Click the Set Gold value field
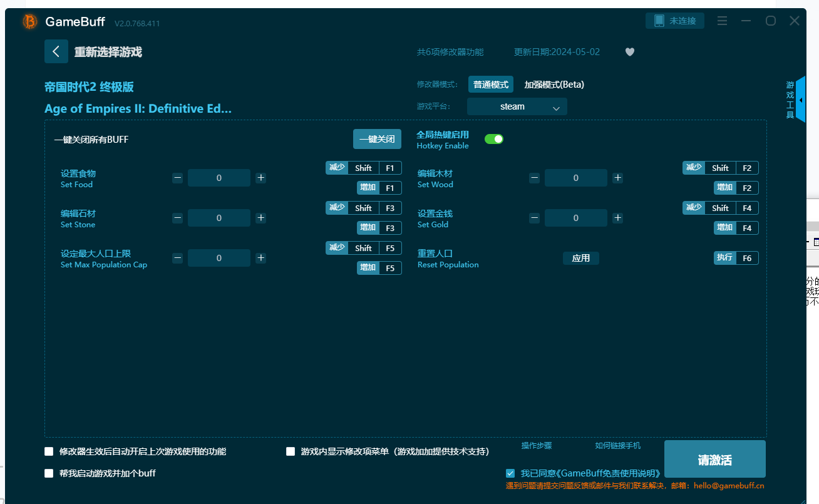 [x=576, y=218]
